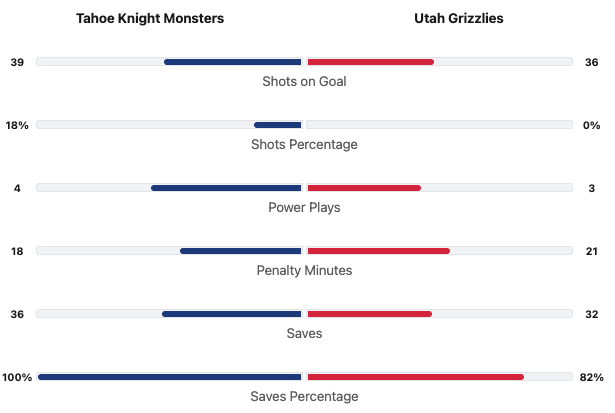Click the Penalty Minutes label
615x413 pixels.
click(x=304, y=271)
